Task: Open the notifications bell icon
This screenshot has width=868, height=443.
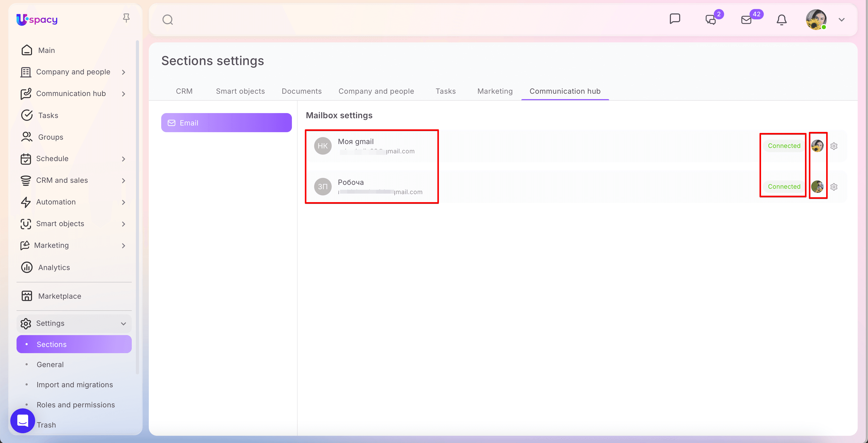Action: click(781, 20)
